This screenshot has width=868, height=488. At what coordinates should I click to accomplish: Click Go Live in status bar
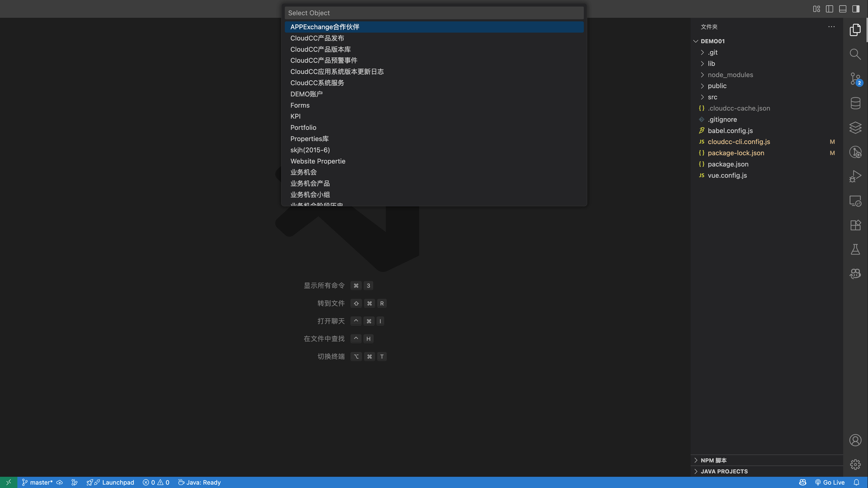pos(829,482)
